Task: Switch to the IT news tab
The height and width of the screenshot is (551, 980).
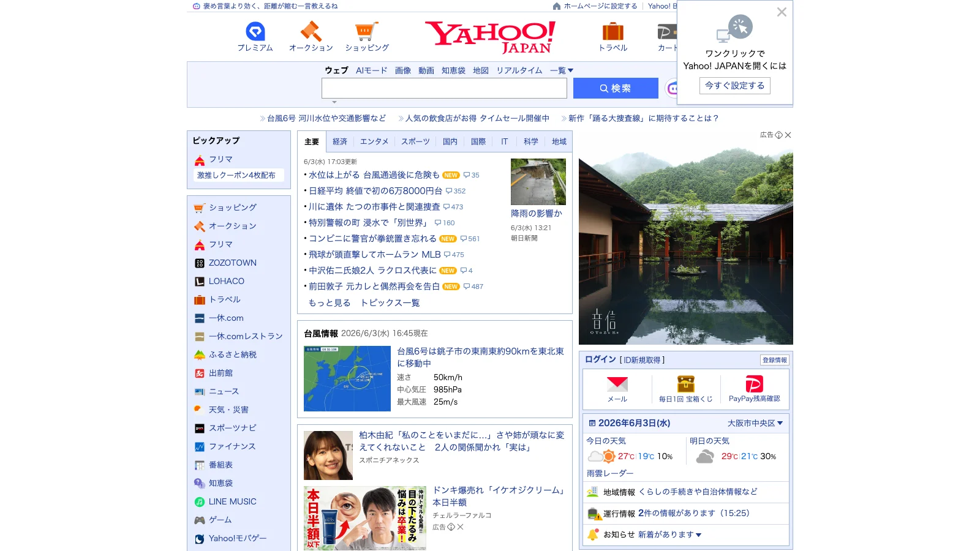Action: pyautogui.click(x=504, y=141)
